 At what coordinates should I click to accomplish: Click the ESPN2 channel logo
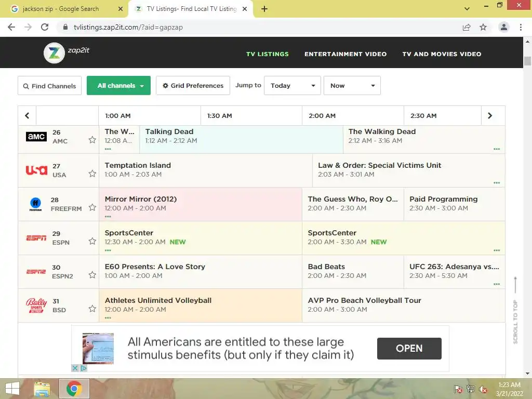[36, 272]
